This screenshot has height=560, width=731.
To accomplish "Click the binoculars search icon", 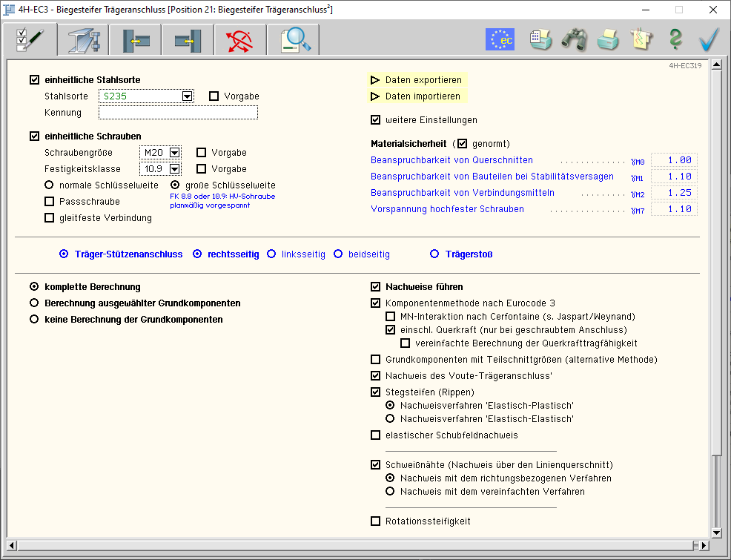I will [575, 39].
